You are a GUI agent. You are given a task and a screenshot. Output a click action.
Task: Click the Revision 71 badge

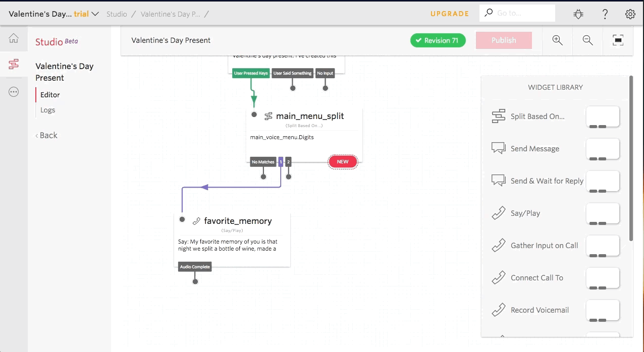438,40
